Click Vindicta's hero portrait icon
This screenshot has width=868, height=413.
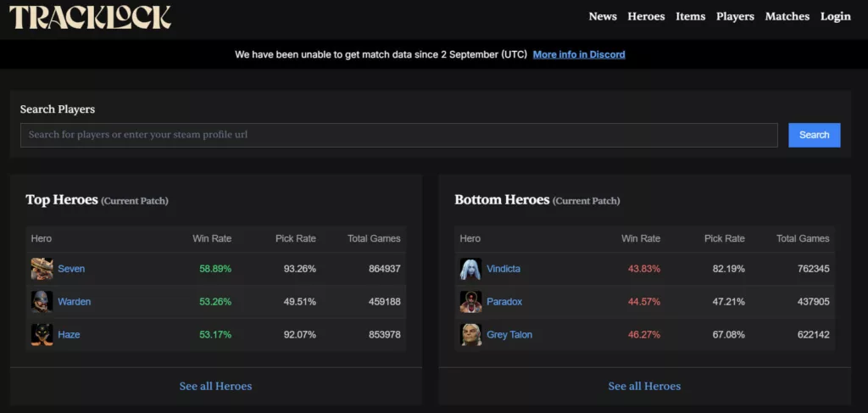[470, 269]
